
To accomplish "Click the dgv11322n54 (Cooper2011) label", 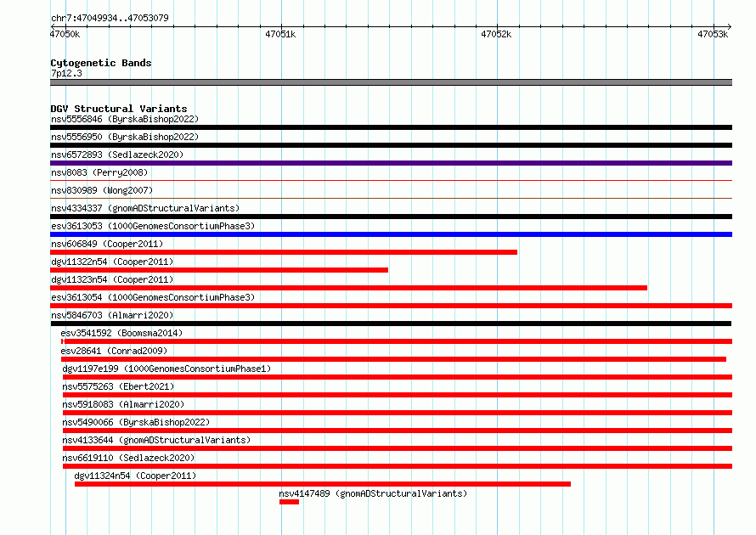I will (112, 262).
